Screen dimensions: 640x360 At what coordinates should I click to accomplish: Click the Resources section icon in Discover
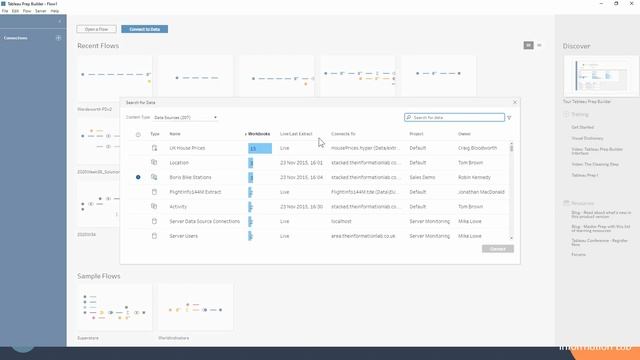coord(566,203)
